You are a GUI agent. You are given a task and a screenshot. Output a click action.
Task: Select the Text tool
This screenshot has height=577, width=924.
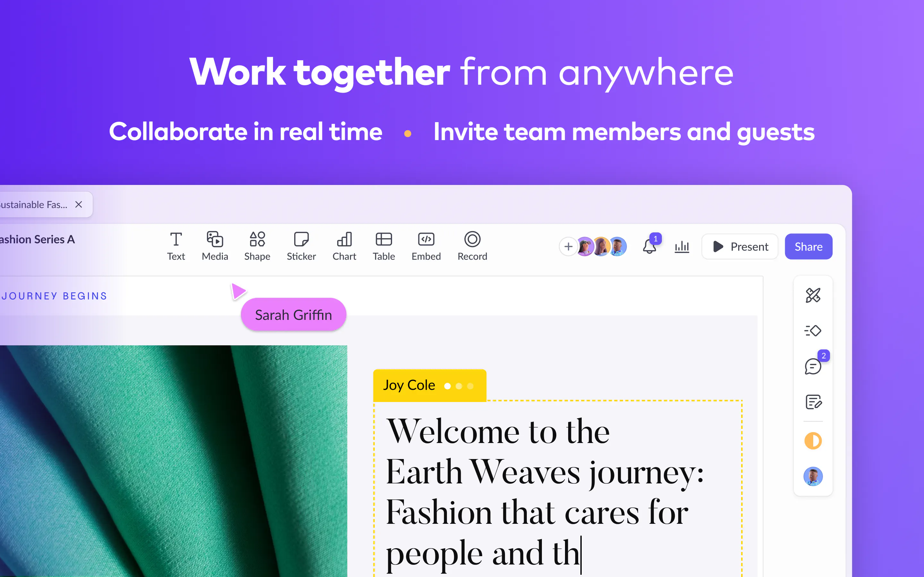(x=175, y=246)
